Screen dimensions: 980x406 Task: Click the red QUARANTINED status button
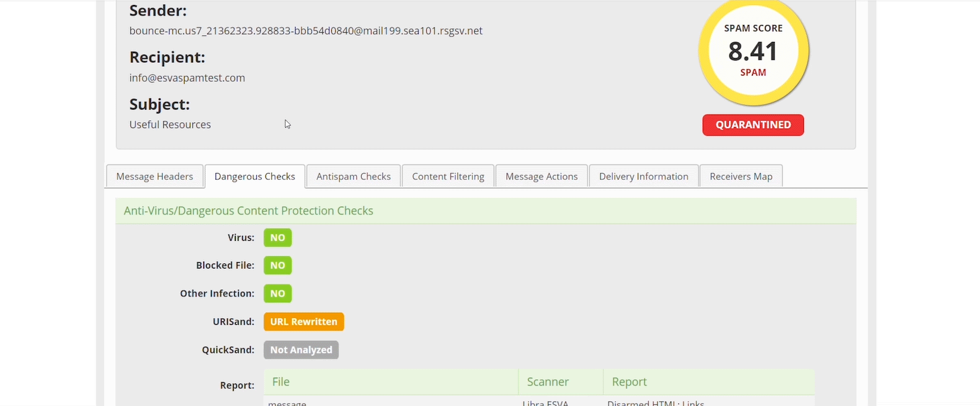pos(753,125)
